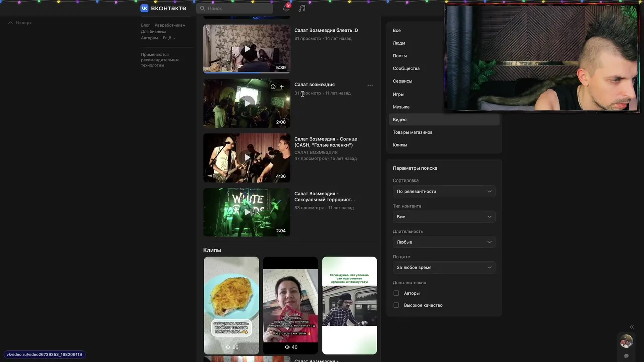
Task: Open the 'Блог' footer link
Action: [x=145, y=25]
